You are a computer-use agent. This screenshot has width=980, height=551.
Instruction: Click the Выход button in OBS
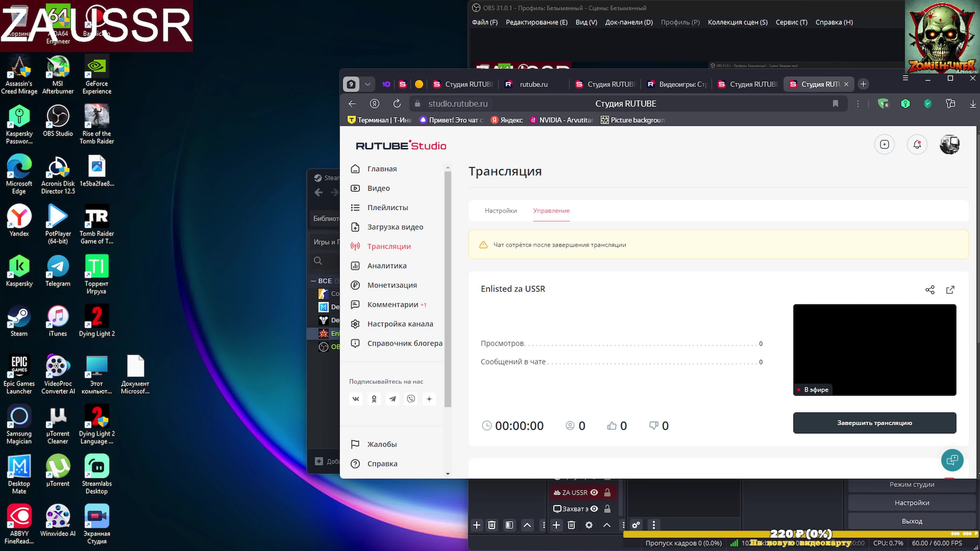click(912, 521)
